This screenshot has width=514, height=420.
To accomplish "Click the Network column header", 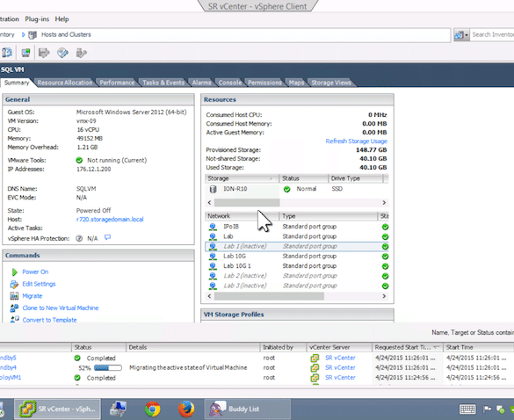I will [x=242, y=216].
